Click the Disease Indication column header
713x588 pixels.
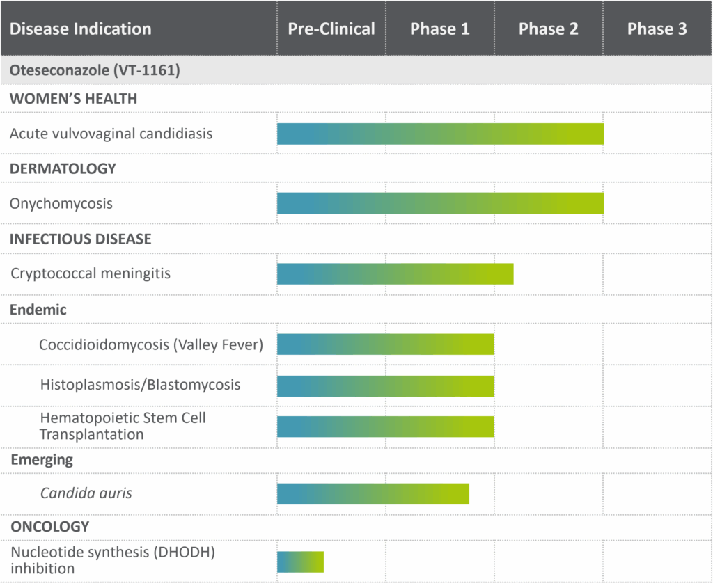click(80, 29)
